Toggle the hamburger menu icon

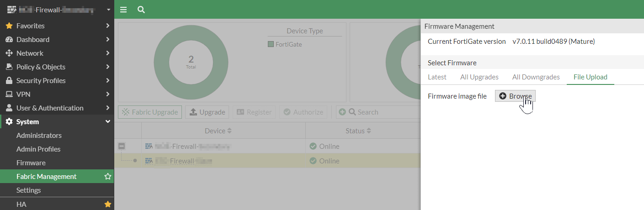123,9
